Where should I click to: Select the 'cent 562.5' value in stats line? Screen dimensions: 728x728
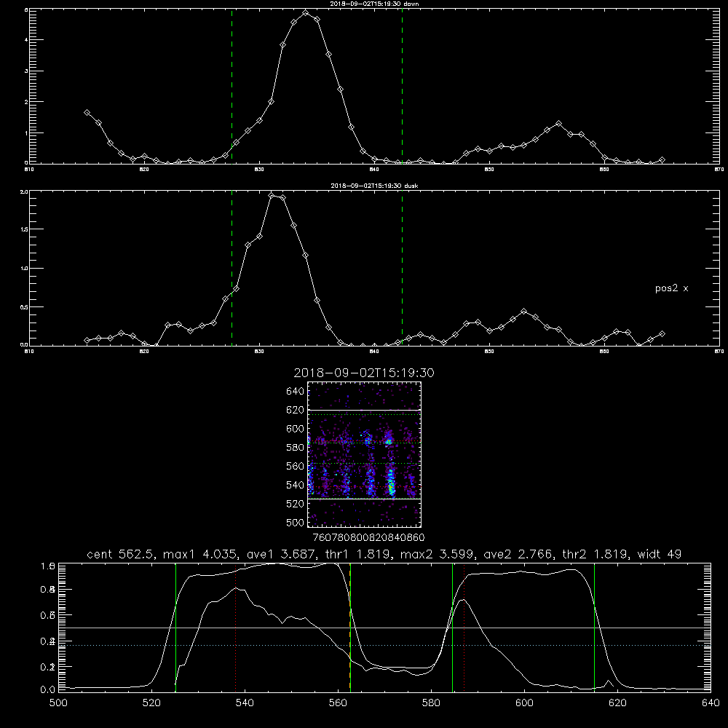tap(122, 554)
